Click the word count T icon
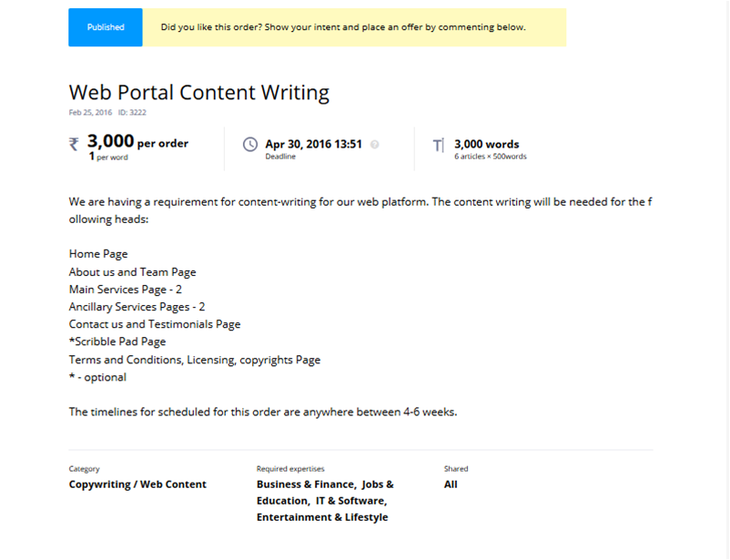 [439, 145]
